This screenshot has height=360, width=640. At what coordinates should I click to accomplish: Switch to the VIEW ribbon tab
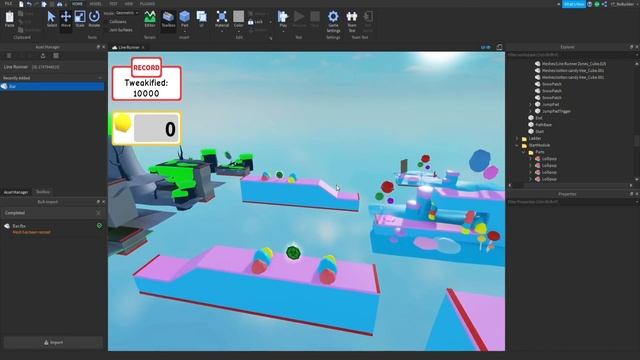129,4
